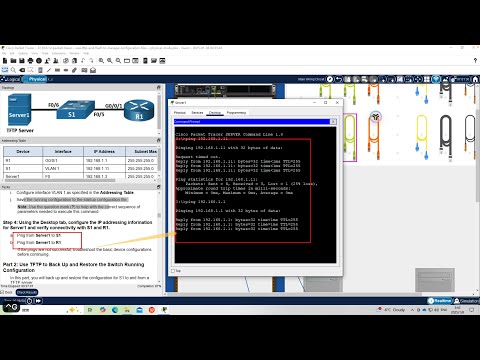This screenshot has height=360, width=480.
Task: Click inside the Command Prompt terminal area
Action: [x=255, y=194]
